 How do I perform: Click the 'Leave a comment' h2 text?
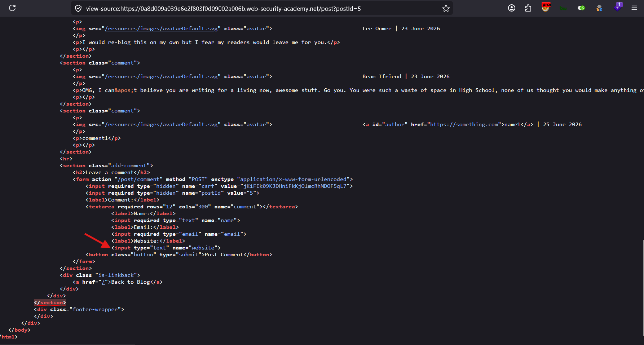pos(110,172)
